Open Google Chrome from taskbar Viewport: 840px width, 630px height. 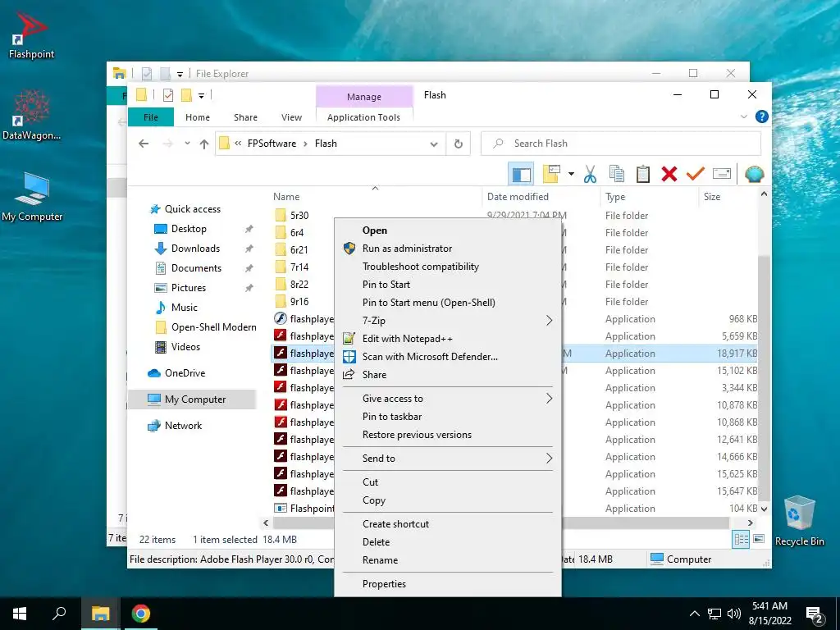pos(141,614)
